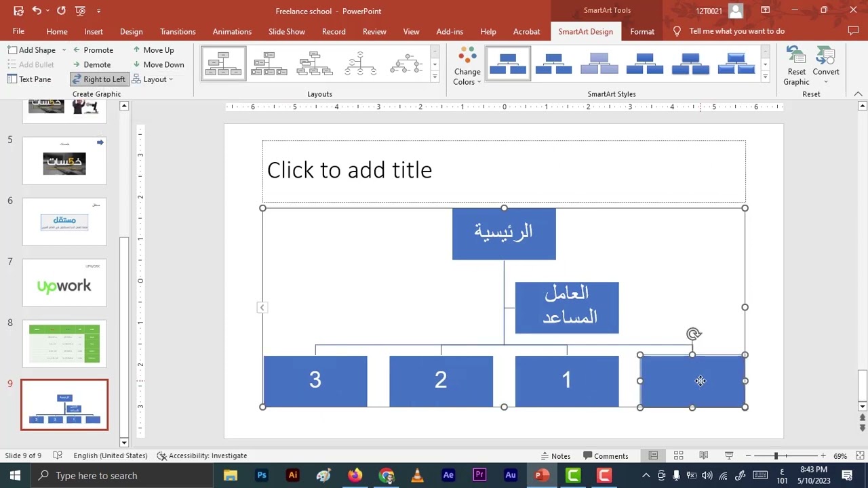The image size is (868, 488).
Task: Toggle Comments in status bar
Action: [x=606, y=456]
